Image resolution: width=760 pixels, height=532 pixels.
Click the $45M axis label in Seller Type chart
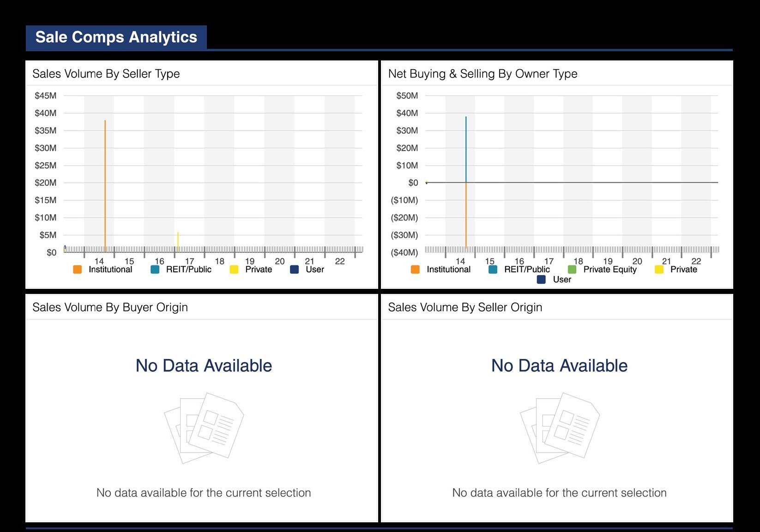click(46, 96)
